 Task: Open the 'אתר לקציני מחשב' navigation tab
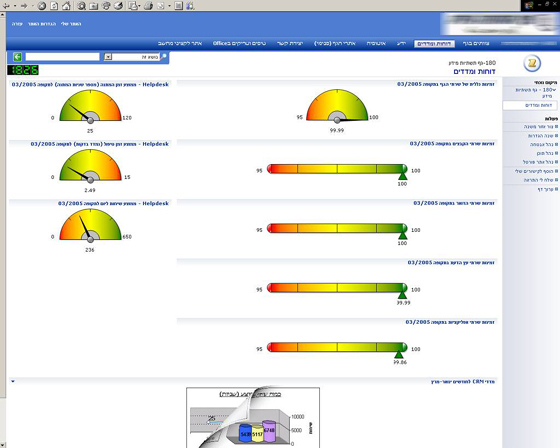(x=180, y=44)
